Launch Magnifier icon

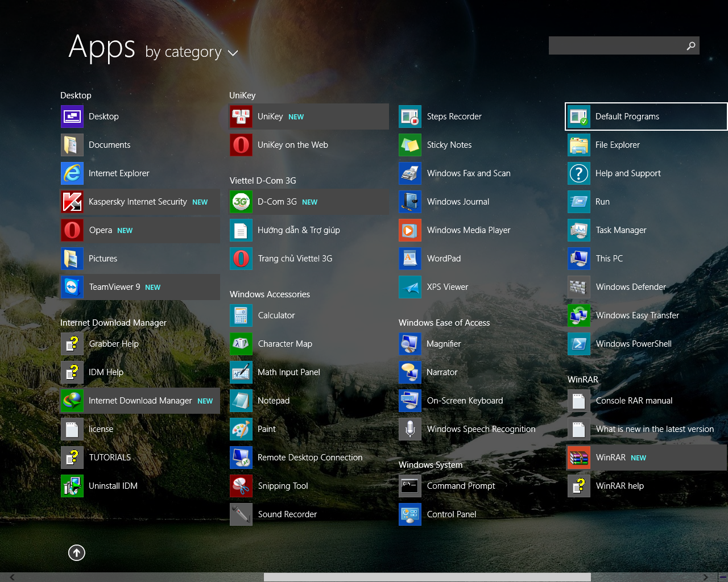tap(410, 344)
